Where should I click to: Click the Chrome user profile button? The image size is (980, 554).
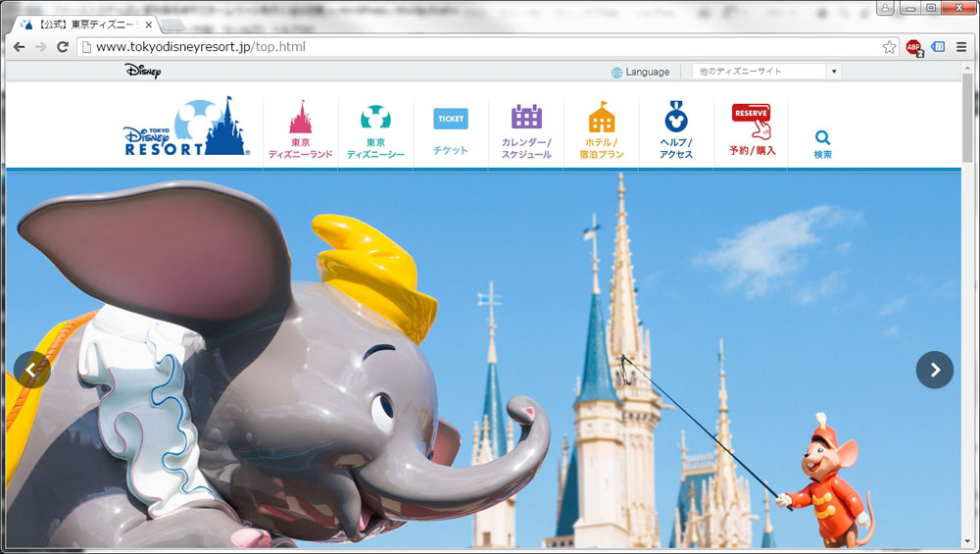coord(885,8)
